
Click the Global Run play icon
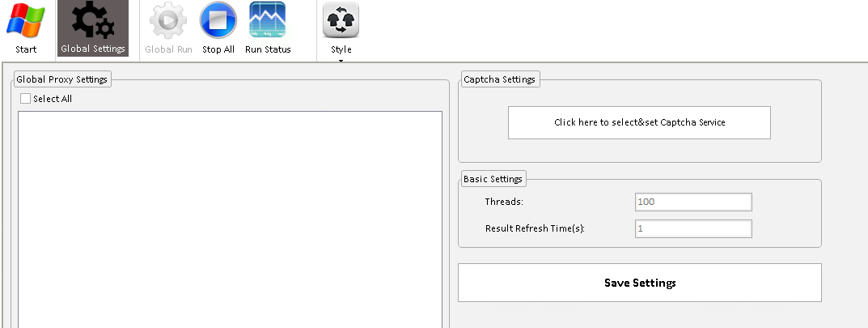(168, 20)
